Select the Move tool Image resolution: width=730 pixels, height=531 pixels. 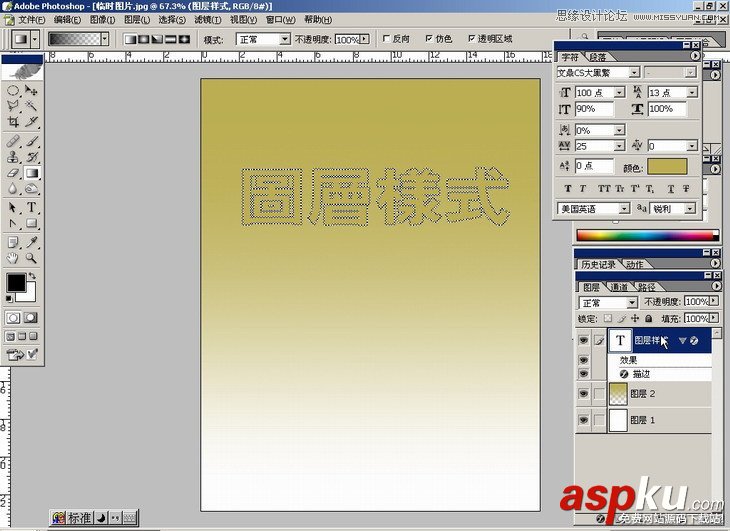(31, 90)
